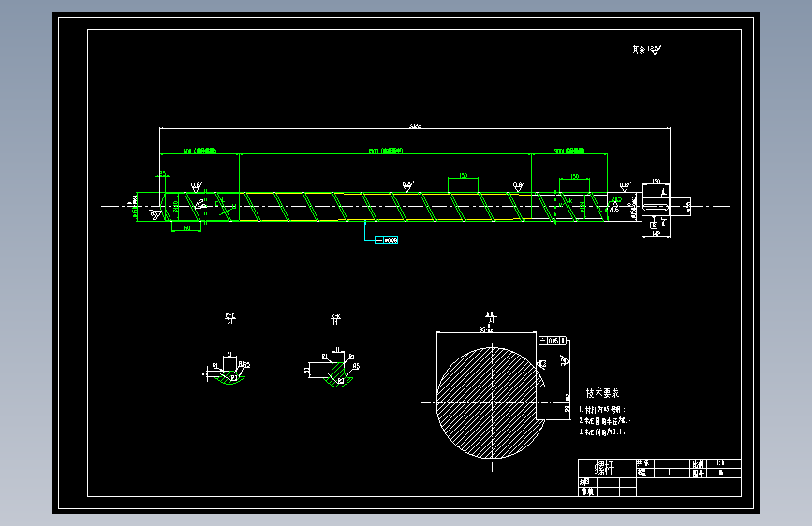Click the tolerance frame beside circular section

tap(553, 341)
